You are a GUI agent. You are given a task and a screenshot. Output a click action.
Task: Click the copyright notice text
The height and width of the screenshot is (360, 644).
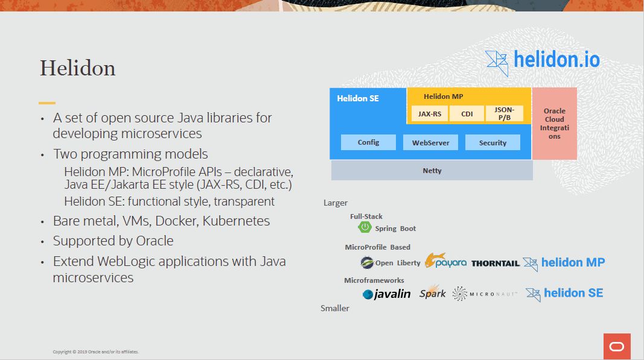coord(96,352)
